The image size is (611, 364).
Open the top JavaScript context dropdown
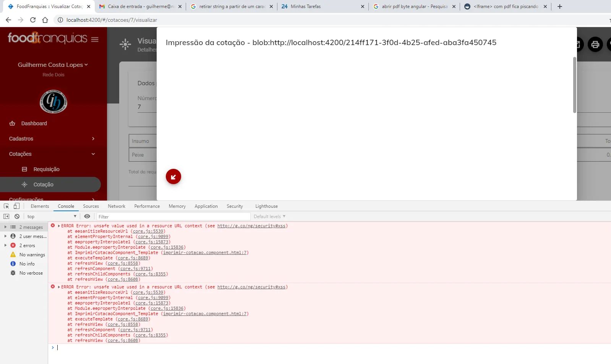click(52, 217)
